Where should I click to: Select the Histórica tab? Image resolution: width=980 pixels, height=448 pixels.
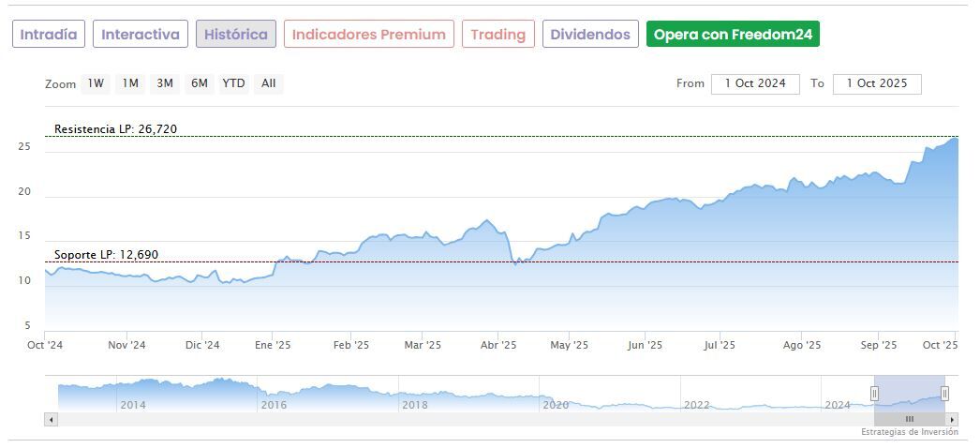pos(235,35)
